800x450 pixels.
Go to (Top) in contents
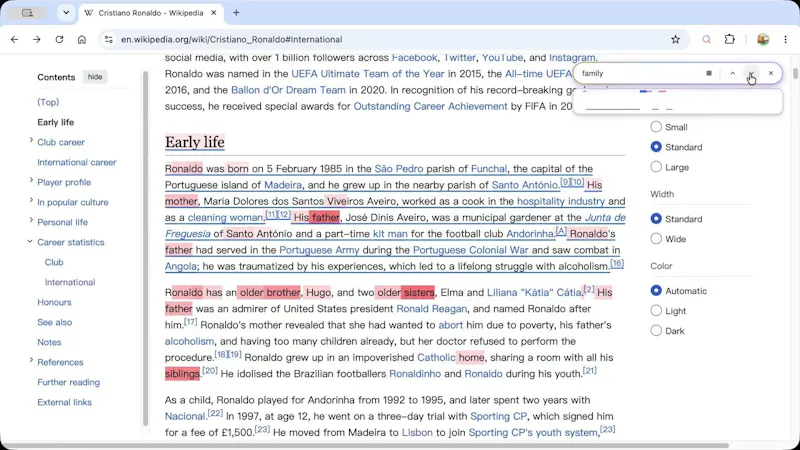click(48, 102)
